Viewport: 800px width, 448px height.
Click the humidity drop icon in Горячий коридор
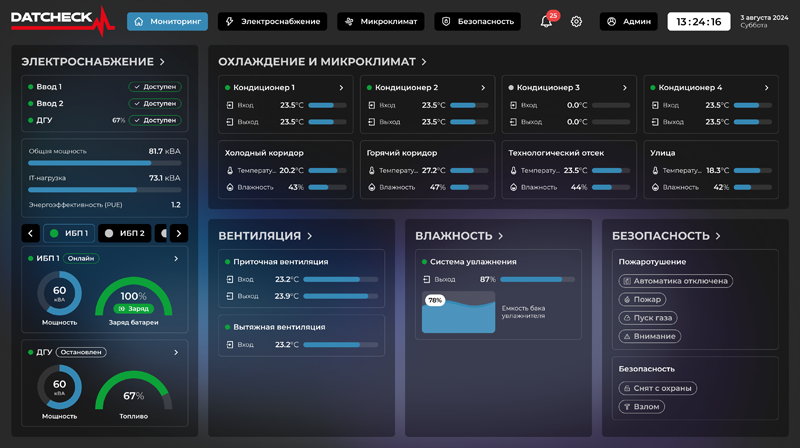click(x=371, y=187)
